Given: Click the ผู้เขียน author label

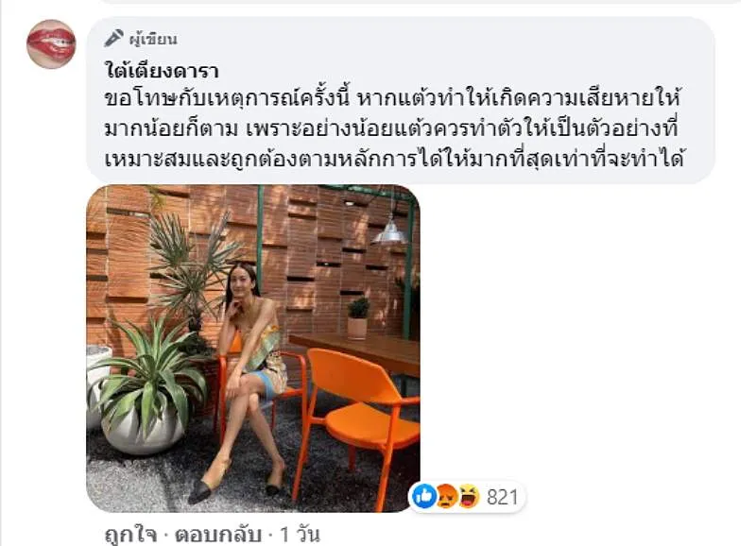Looking at the screenshot, I should 153,39.
